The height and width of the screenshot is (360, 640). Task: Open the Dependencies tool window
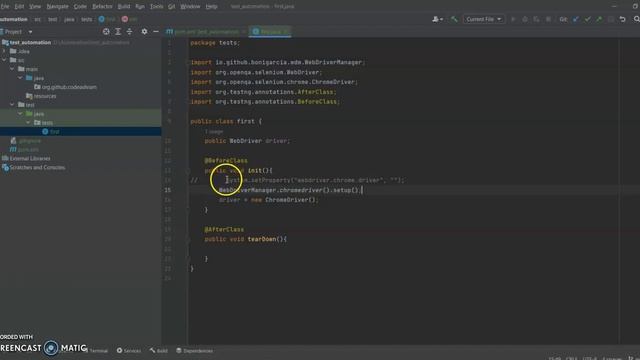195,351
